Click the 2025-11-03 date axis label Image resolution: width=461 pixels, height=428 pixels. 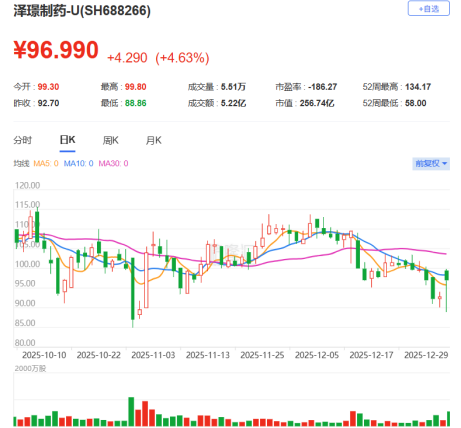coord(153,355)
